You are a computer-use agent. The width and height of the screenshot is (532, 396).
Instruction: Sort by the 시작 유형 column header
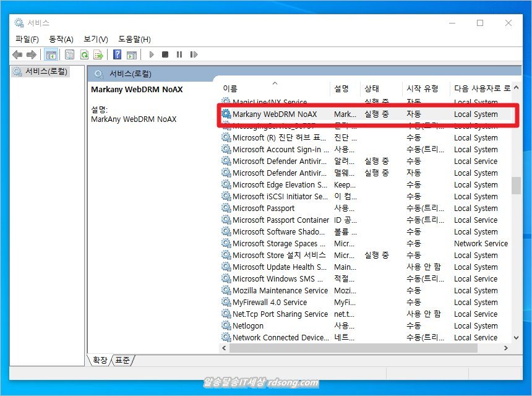pos(423,89)
